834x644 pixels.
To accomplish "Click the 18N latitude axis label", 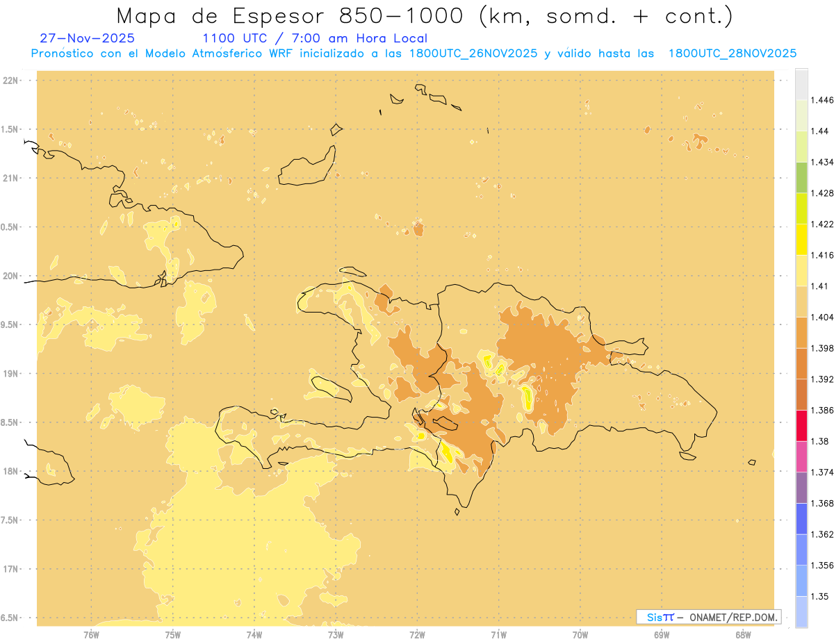I will (x=10, y=471).
